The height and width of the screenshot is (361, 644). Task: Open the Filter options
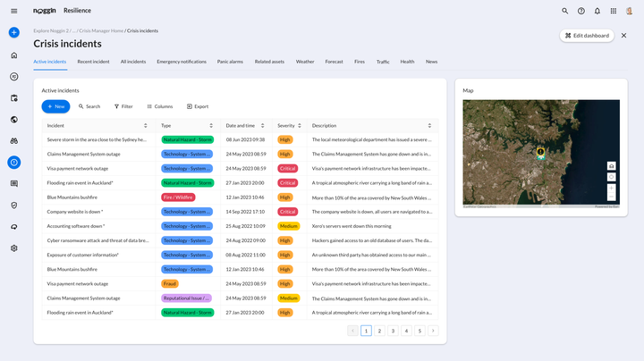point(123,106)
